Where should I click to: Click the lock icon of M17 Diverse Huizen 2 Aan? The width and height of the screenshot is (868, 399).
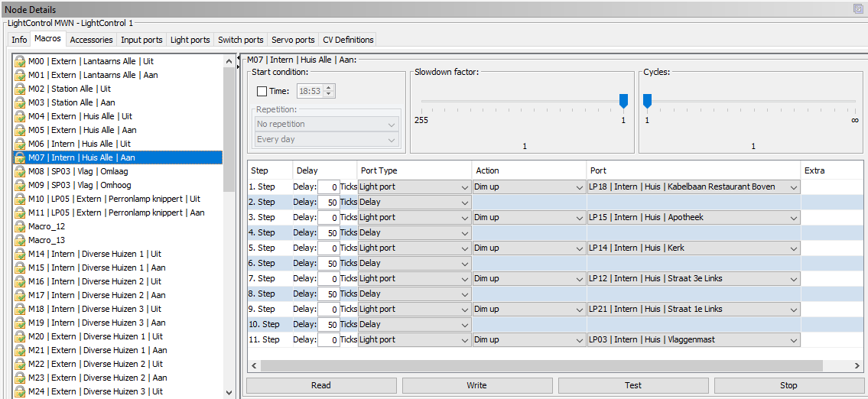[x=21, y=295]
